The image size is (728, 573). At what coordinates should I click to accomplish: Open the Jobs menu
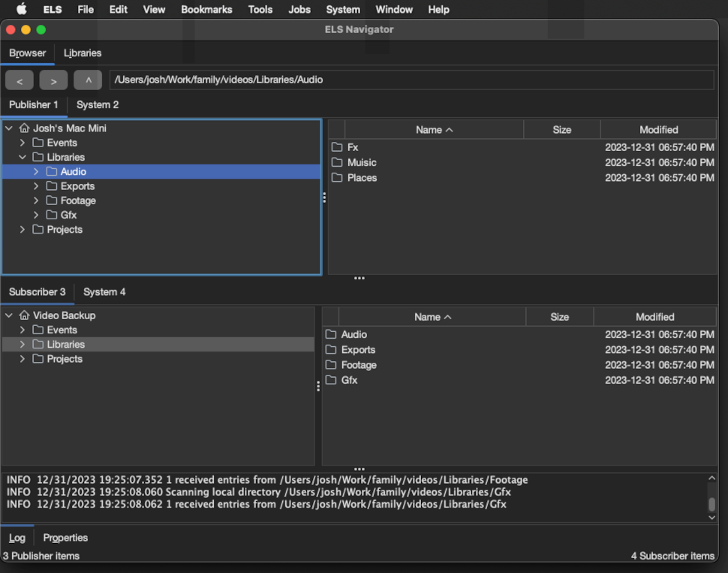pyautogui.click(x=299, y=9)
